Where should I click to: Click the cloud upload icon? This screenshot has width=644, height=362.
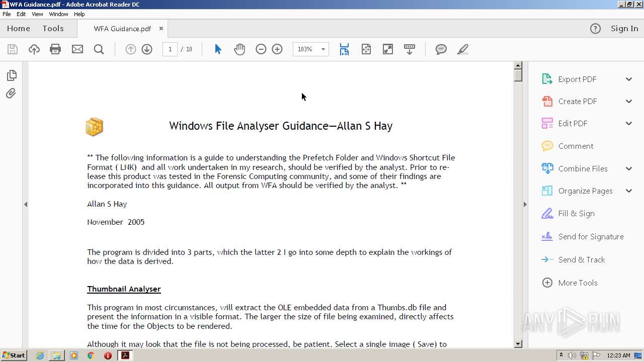(x=34, y=49)
